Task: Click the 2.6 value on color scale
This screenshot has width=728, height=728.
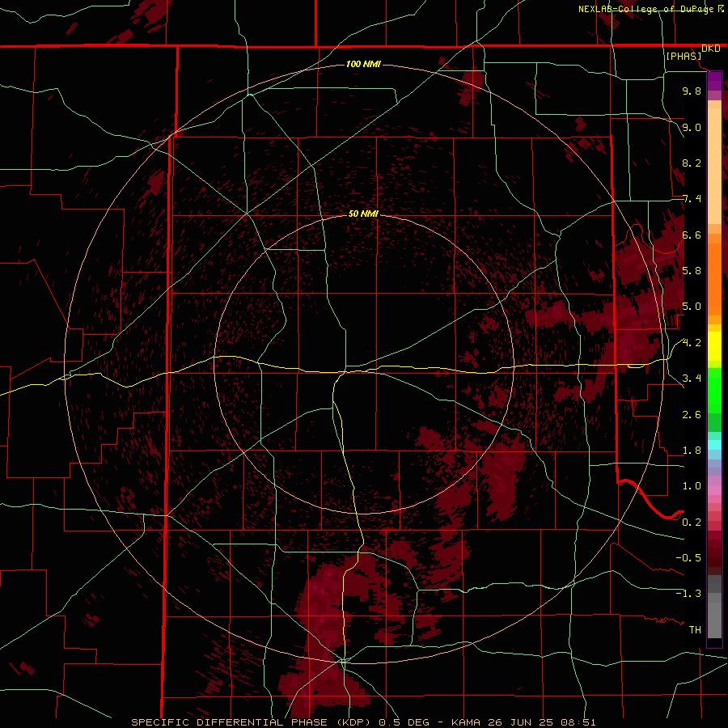Action: tap(692, 415)
